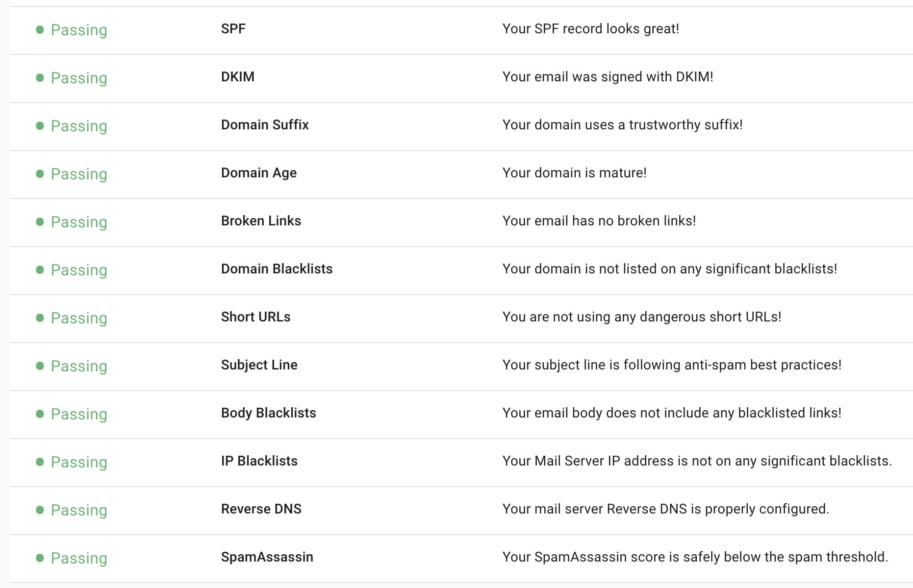Select the dangerous short URLs message
The height and width of the screenshot is (588, 913).
(642, 317)
